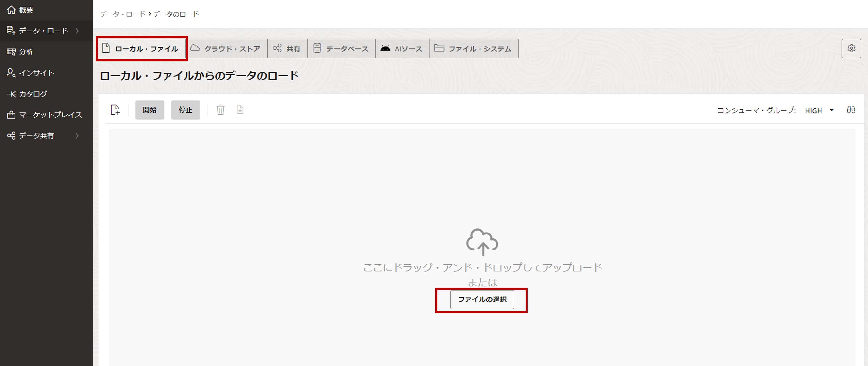
Task: Click the add data load card icon
Action: 115,110
